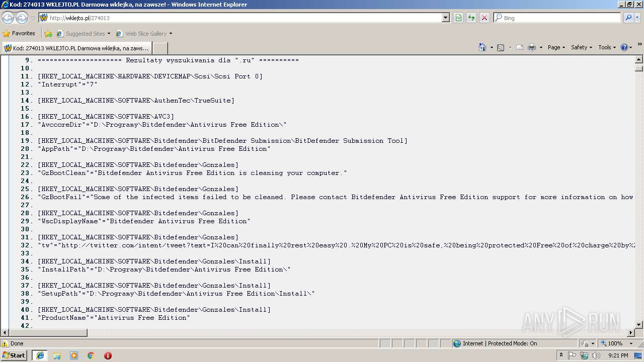Click the Add to Favorites Bar icon

click(x=48, y=34)
